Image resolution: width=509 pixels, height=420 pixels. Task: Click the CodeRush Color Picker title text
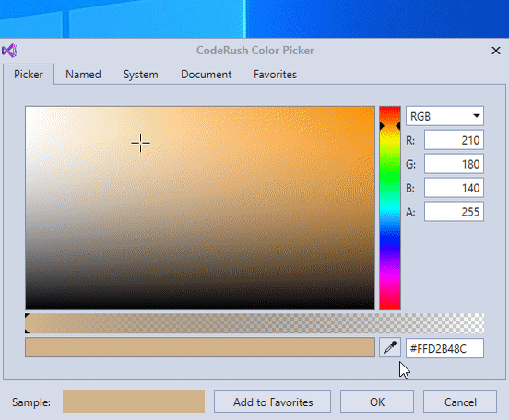(254, 51)
